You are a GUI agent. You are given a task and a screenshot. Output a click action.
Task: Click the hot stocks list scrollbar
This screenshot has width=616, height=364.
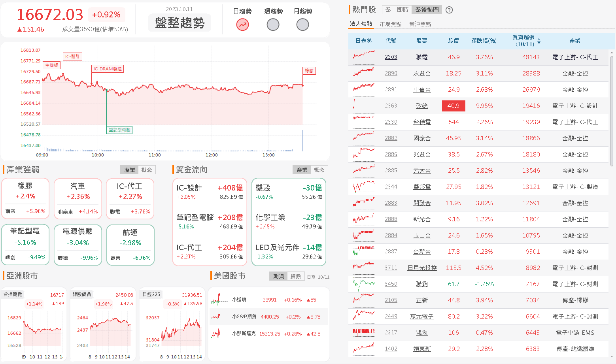(612, 111)
